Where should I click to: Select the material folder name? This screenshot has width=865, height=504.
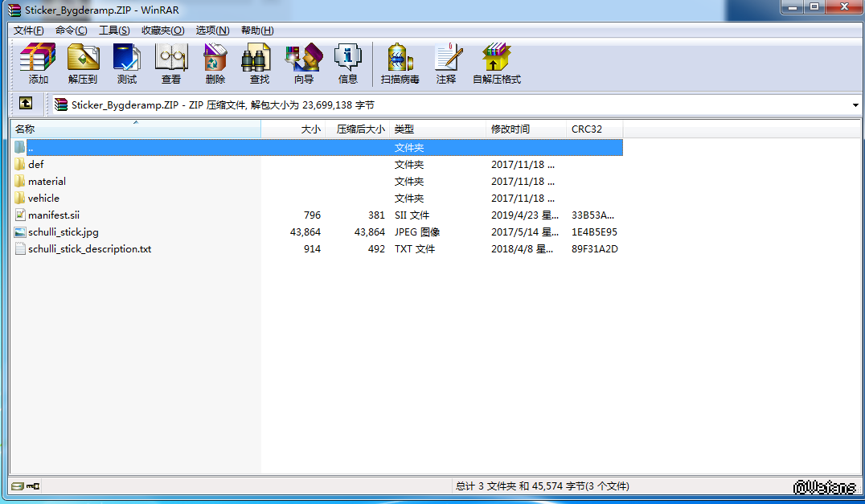click(x=47, y=182)
